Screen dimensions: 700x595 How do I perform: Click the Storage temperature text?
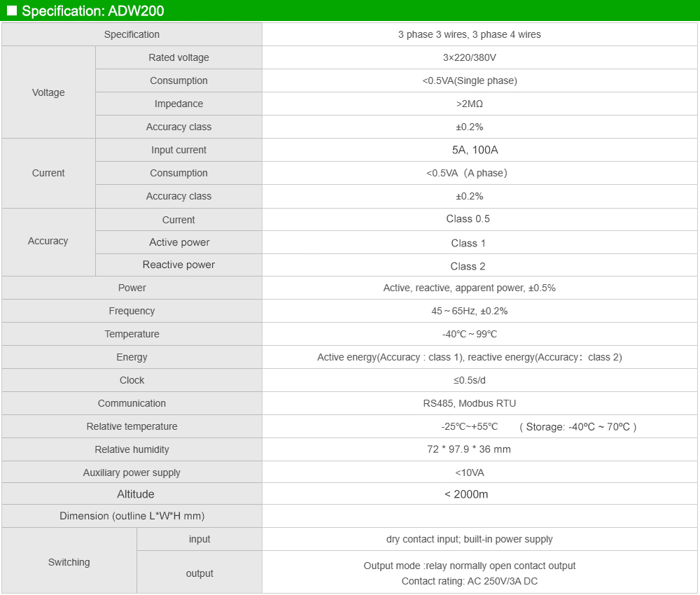tap(577, 427)
